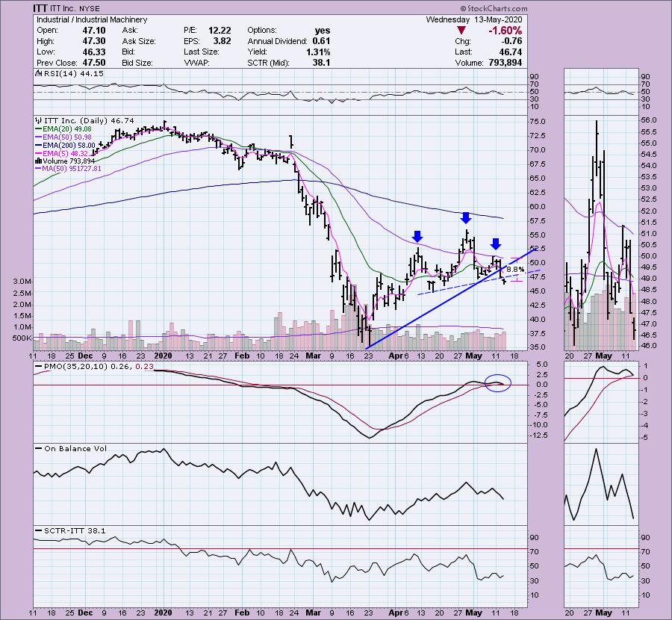Click the header Volume value 793,894
The height and width of the screenshot is (620, 672).
coord(505,63)
